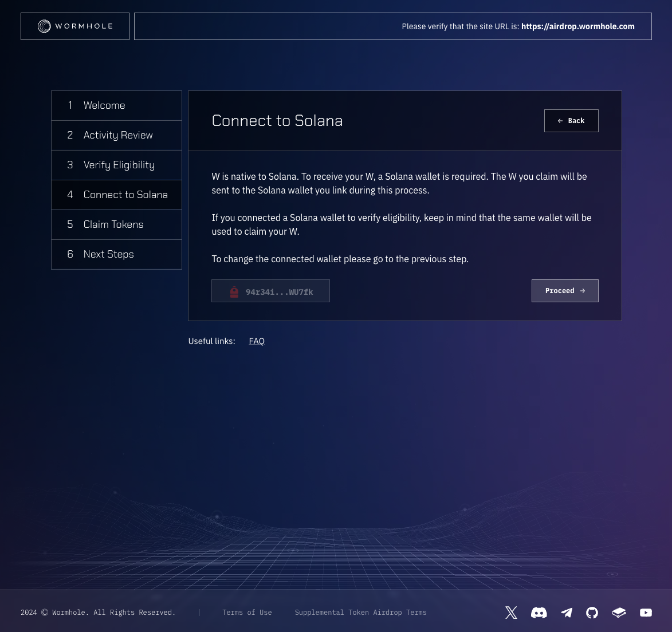The image size is (672, 632).
Task: Click the Proceed button
Action: (x=565, y=291)
